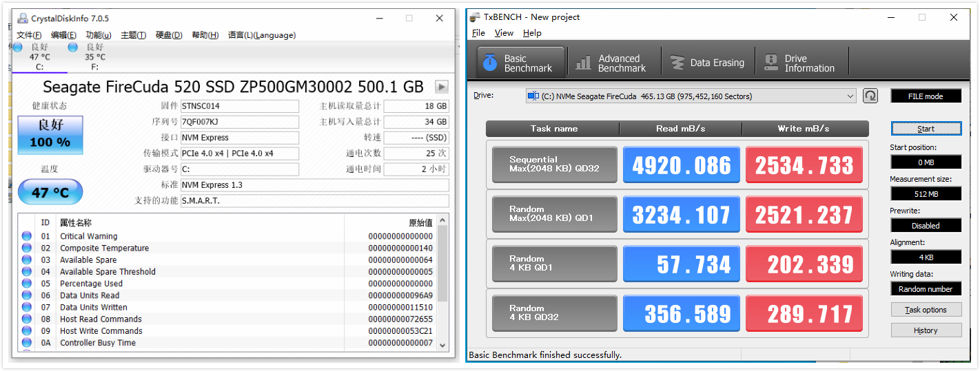
Task: Select the C: drive tab at 47 °C
Action: 39,56
